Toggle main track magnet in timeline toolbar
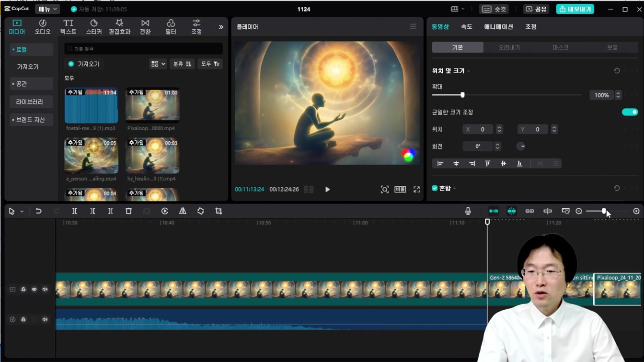Screen dimensions: 644x362 pyautogui.click(x=494, y=211)
